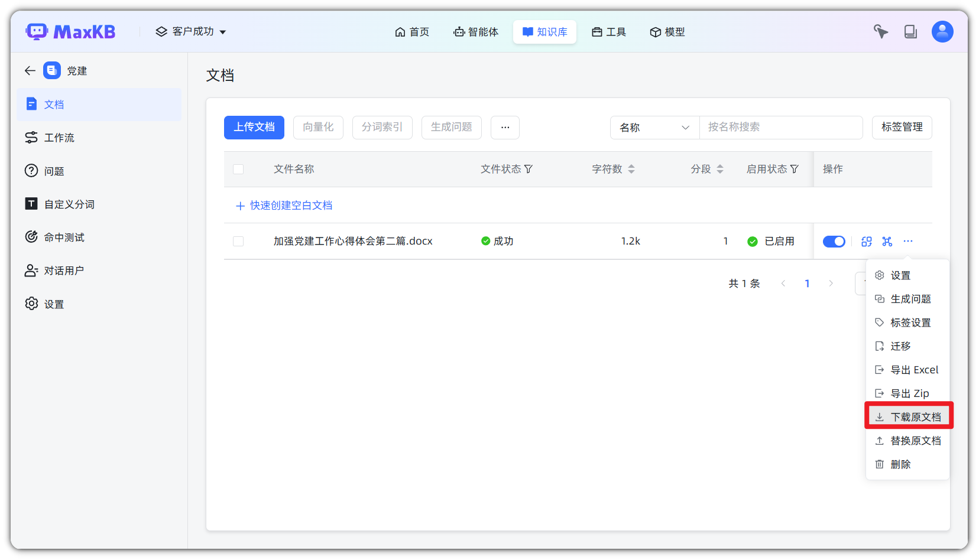Click the row's three-dot more actions icon
The width and height of the screenshot is (979, 560).
tap(908, 241)
